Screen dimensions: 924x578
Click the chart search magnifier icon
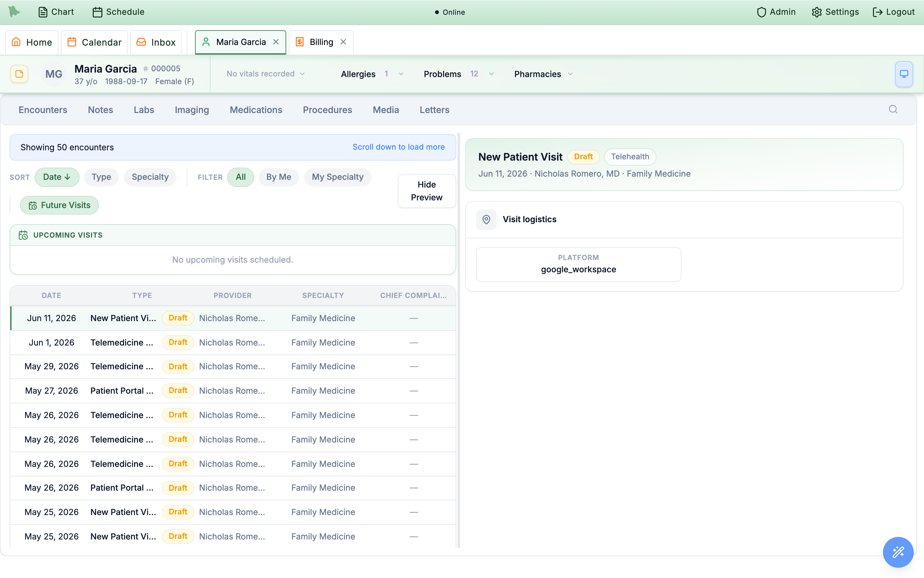[893, 110]
